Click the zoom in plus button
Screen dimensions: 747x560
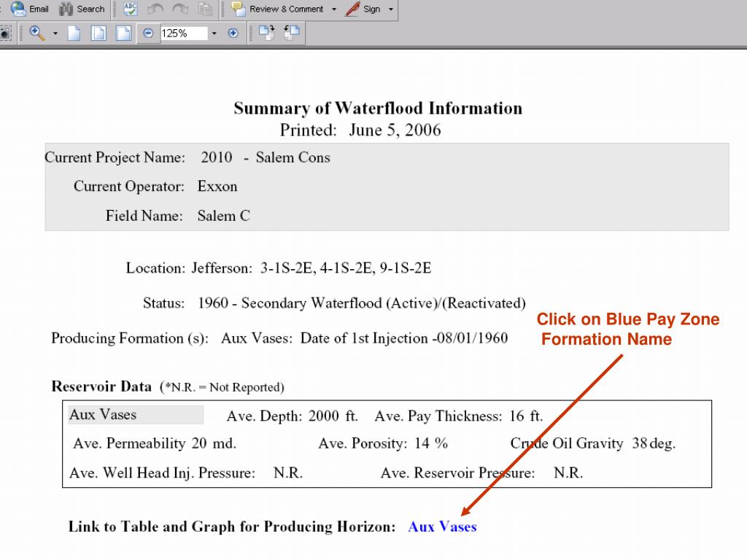coord(233,34)
